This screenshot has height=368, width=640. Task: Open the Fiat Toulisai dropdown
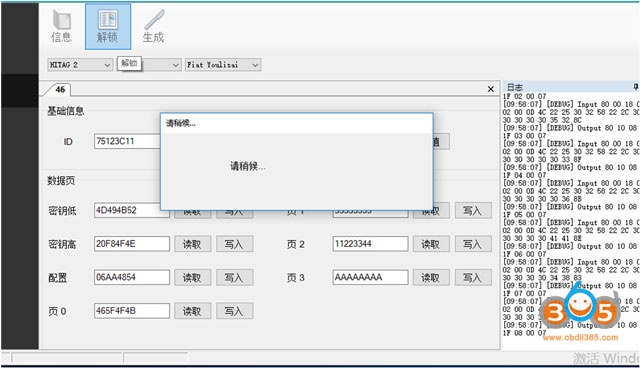coord(223,65)
